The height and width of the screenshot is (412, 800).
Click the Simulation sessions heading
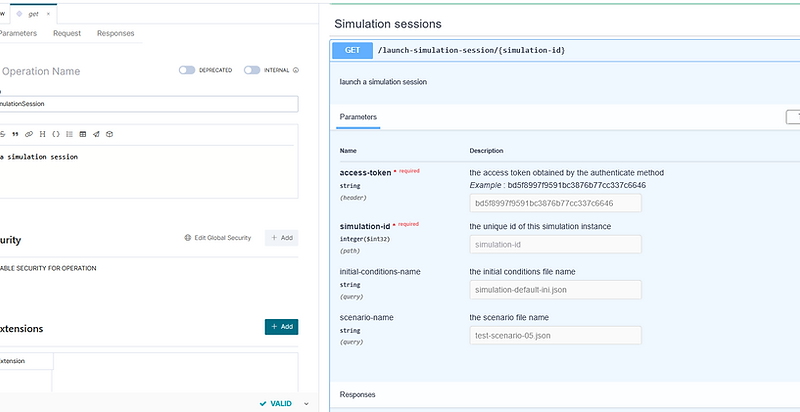point(388,24)
